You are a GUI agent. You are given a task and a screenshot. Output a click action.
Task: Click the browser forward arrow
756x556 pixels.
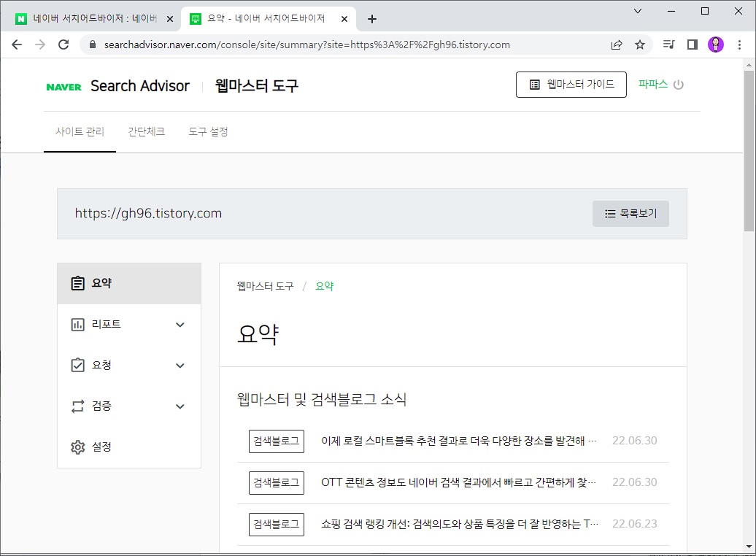pos(40,45)
